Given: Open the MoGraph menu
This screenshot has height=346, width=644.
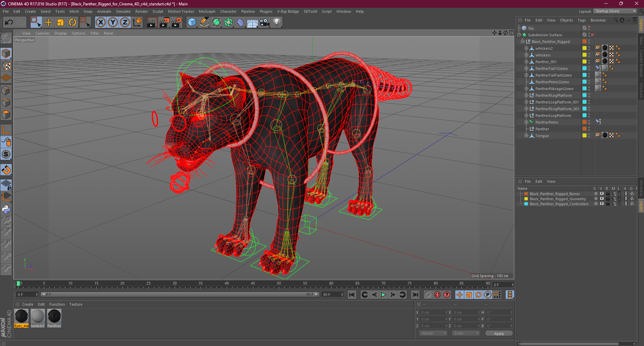Looking at the screenshot, I should (207, 11).
